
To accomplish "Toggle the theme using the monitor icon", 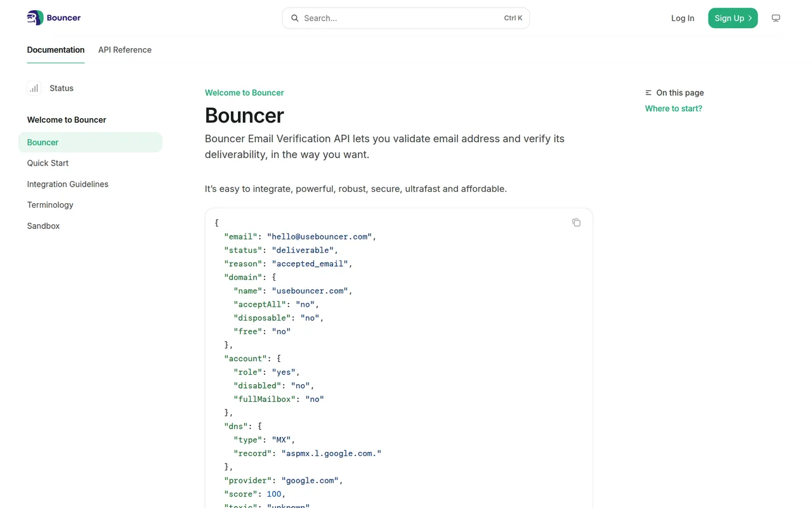I will (776, 18).
